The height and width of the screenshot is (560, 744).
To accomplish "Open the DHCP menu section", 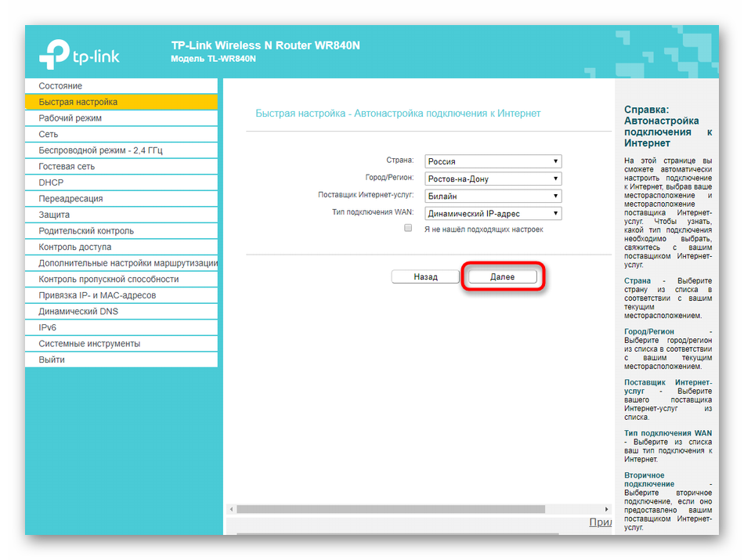I will pyautogui.click(x=51, y=182).
